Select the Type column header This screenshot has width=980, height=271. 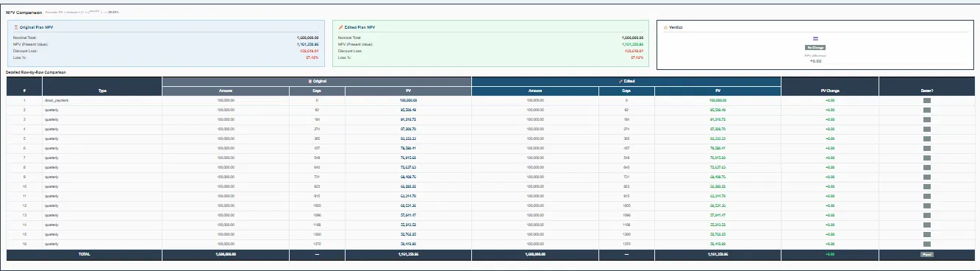point(102,91)
